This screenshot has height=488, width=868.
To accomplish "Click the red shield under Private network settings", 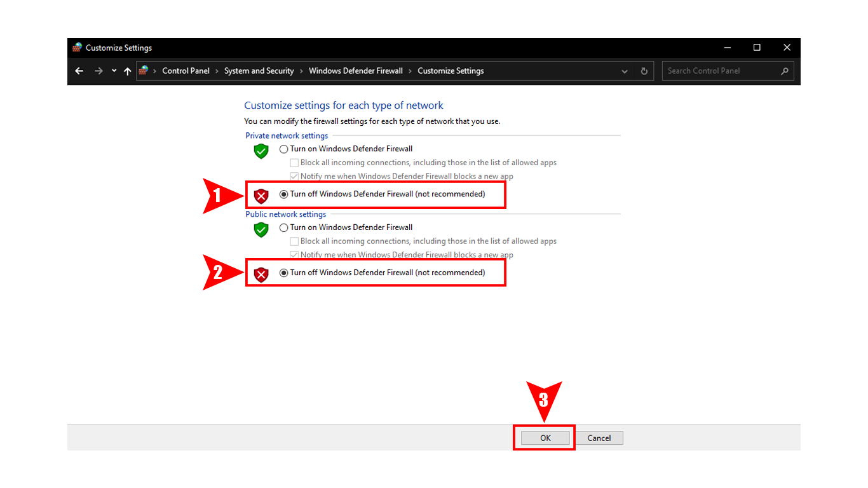I will 261,196.
